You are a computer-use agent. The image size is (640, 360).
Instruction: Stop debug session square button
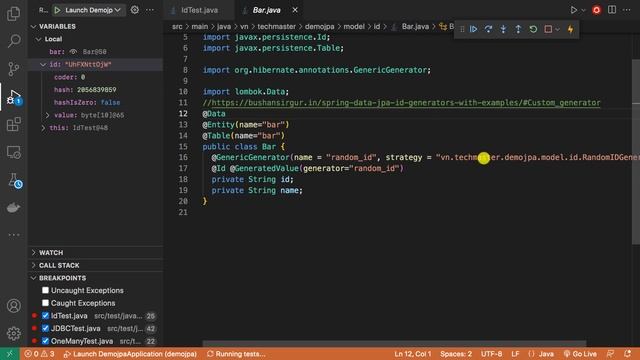pyautogui.click(x=548, y=29)
